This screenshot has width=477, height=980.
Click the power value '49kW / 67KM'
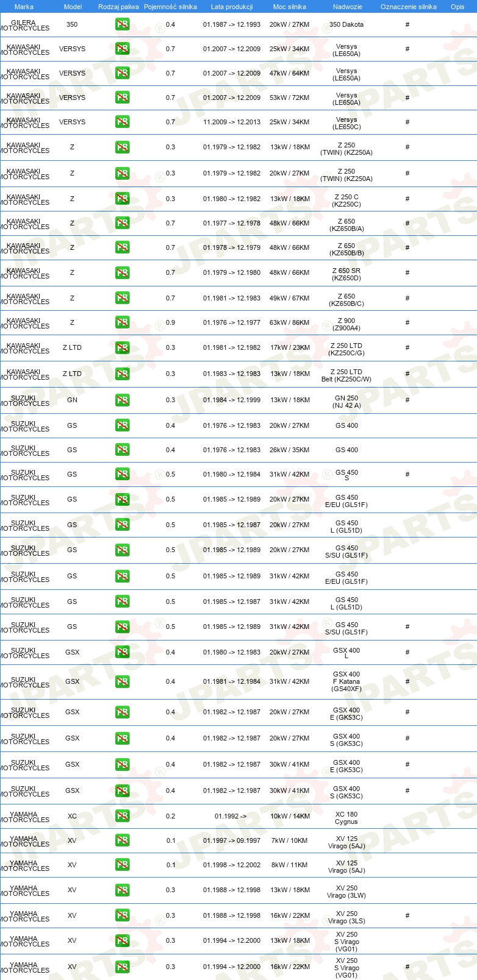tap(290, 298)
